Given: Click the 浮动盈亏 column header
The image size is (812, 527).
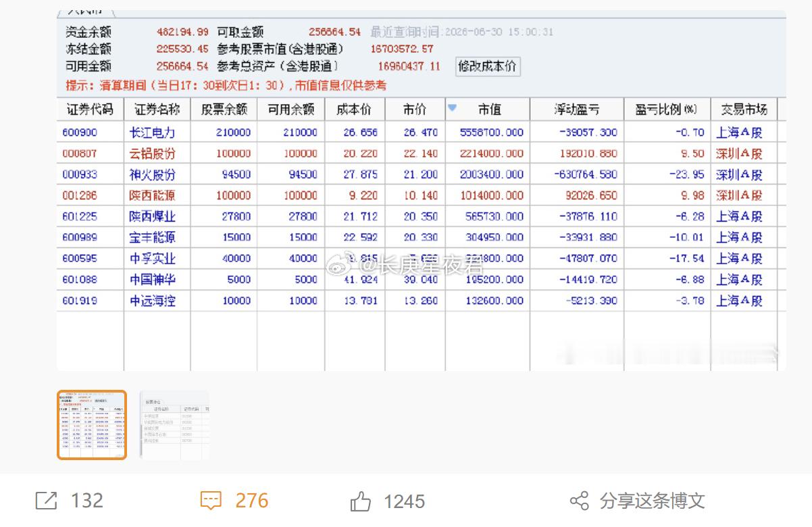Looking at the screenshot, I should pos(576,109).
